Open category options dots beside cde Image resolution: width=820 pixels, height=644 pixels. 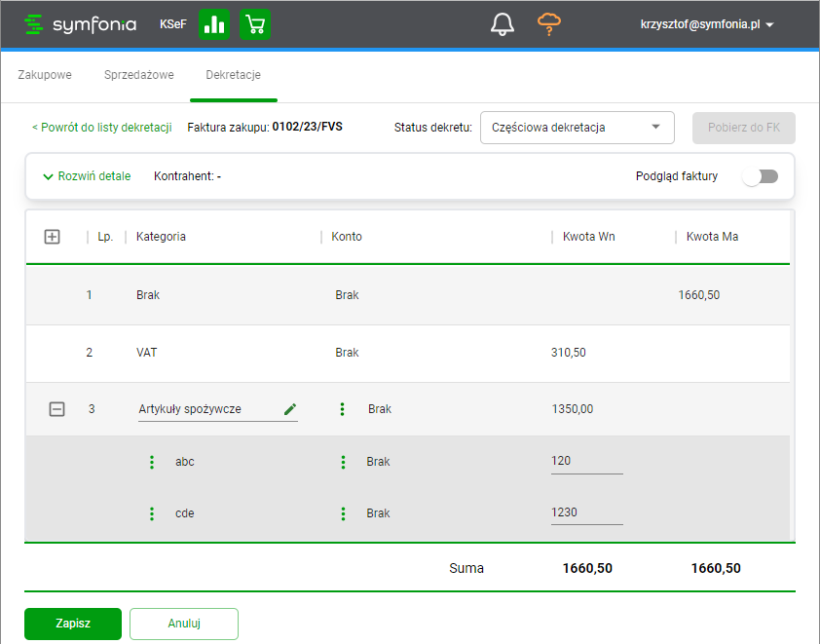152,513
